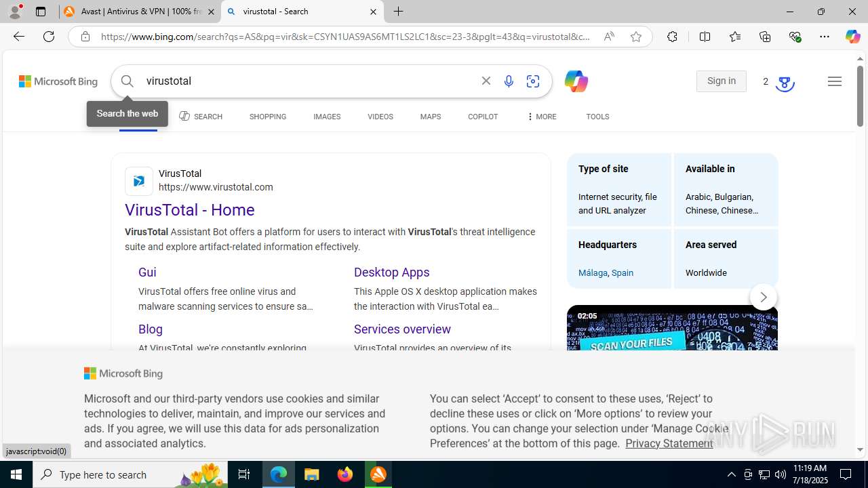Screen dimensions: 868x488
Task: Open the Gui sitelink
Action: point(147,272)
